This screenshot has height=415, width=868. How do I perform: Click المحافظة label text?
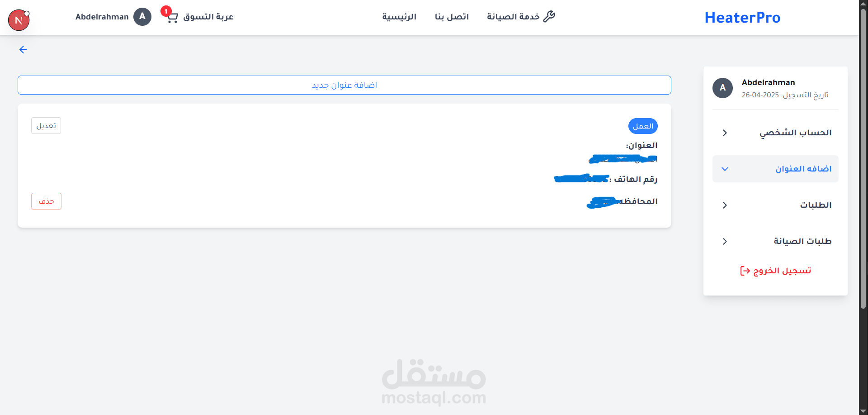(x=638, y=201)
